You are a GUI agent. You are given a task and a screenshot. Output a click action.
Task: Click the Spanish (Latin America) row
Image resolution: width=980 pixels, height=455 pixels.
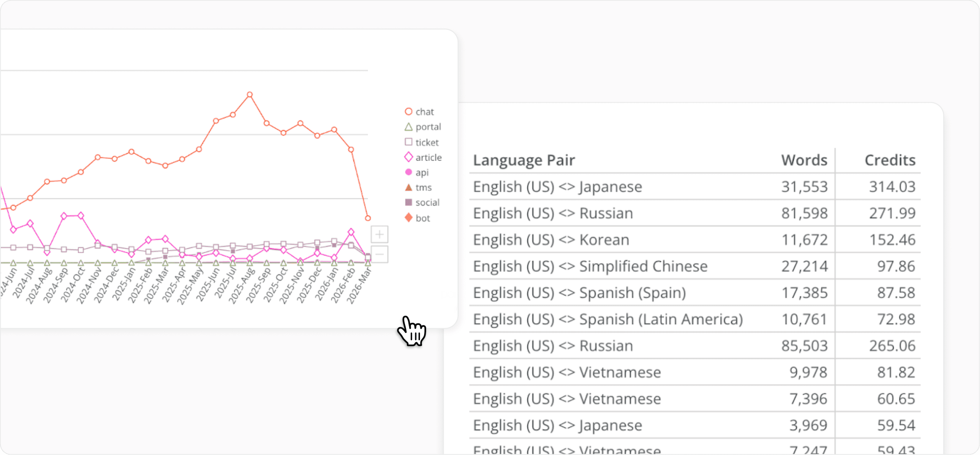pyautogui.click(x=608, y=319)
